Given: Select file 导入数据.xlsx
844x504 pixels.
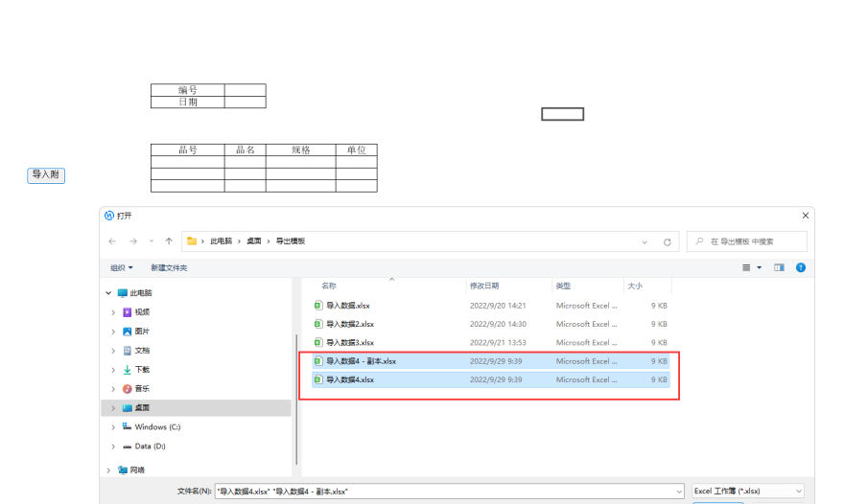Looking at the screenshot, I should click(348, 306).
